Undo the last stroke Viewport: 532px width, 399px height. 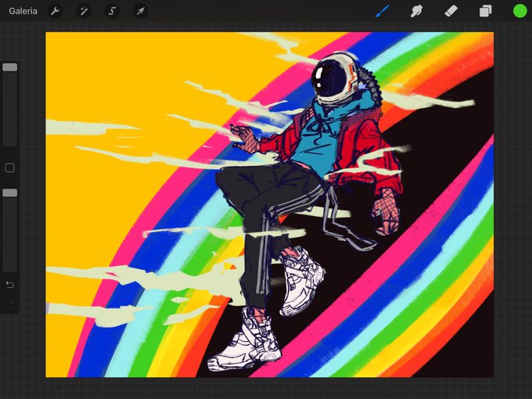10,284
